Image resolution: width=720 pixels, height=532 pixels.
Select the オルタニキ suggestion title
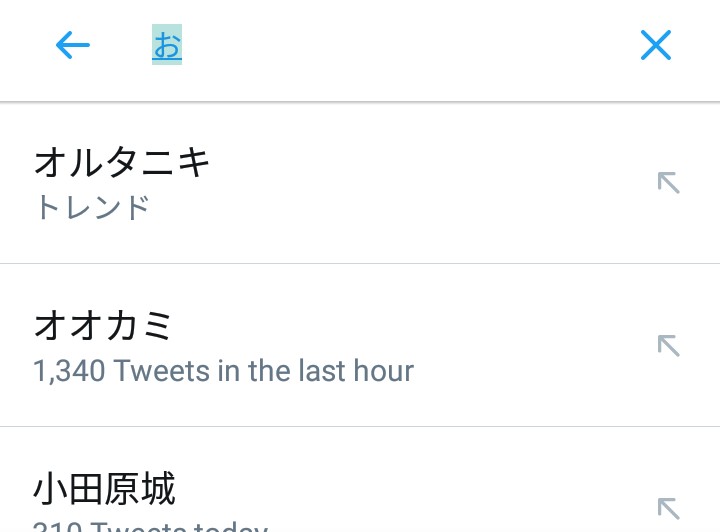pyautogui.click(x=122, y=161)
